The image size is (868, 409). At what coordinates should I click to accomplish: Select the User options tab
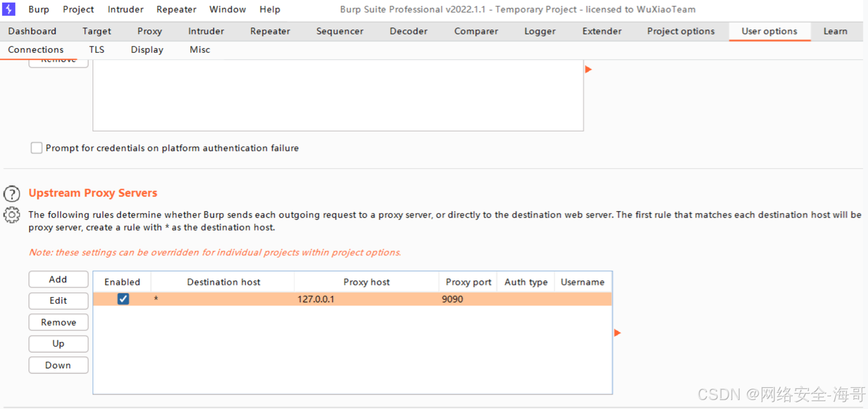click(x=769, y=31)
